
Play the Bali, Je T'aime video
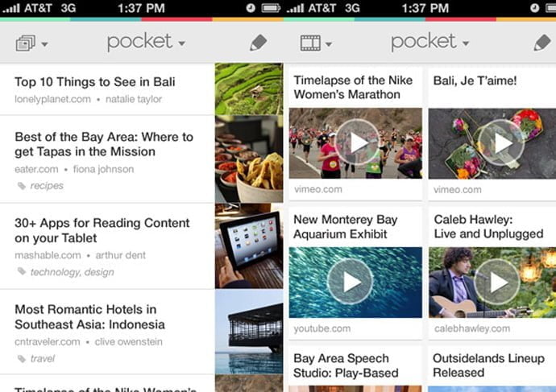point(501,142)
